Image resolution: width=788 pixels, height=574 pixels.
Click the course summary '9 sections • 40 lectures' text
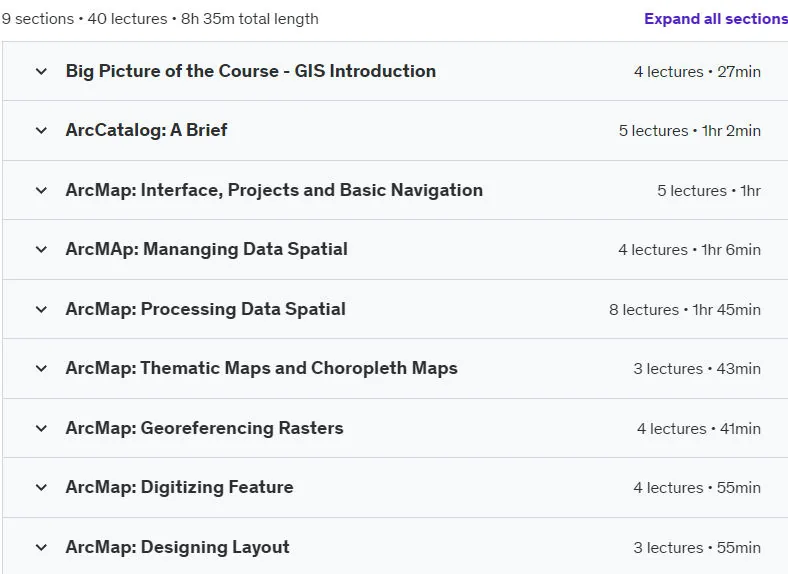[x=84, y=19]
